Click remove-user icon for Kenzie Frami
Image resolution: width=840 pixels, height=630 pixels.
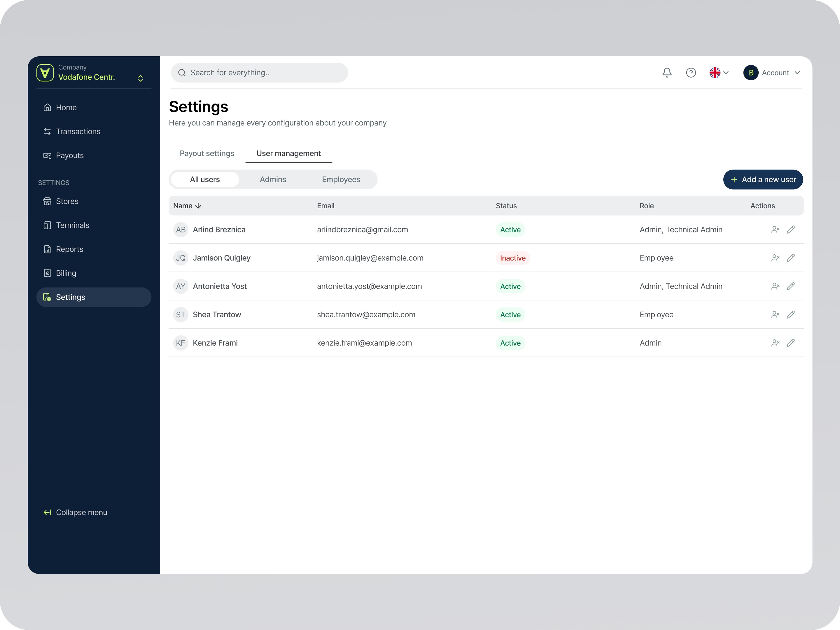point(775,343)
